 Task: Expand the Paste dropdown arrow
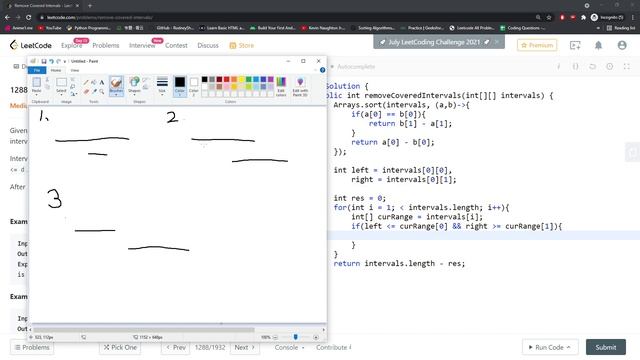pyautogui.click(x=36, y=94)
